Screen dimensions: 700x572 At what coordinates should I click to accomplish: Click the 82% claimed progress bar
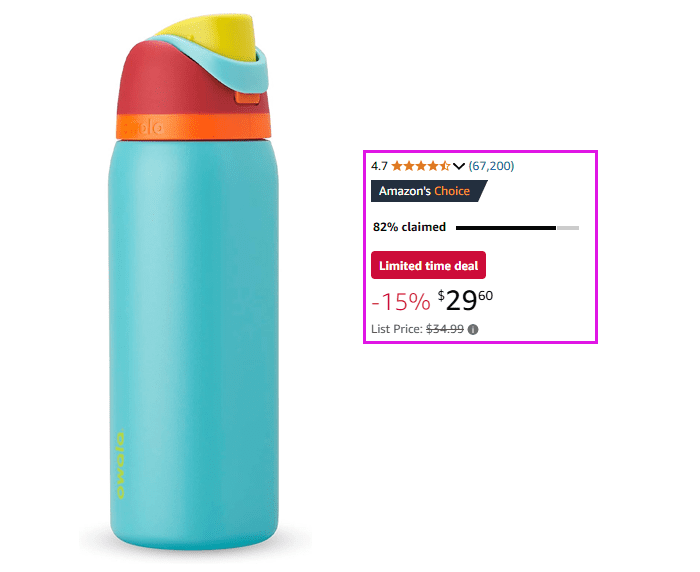coord(517,228)
